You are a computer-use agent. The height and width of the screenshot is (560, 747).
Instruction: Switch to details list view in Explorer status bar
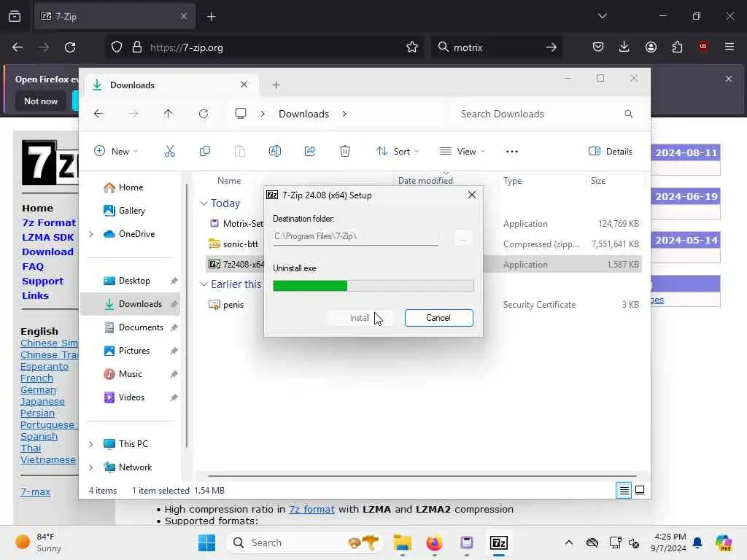624,490
